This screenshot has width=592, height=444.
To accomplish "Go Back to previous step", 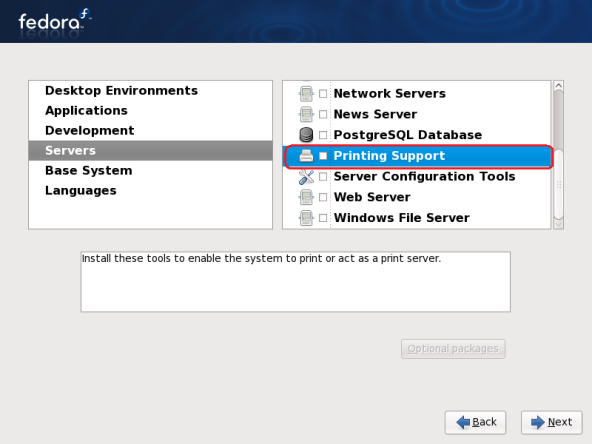I will coord(475,422).
